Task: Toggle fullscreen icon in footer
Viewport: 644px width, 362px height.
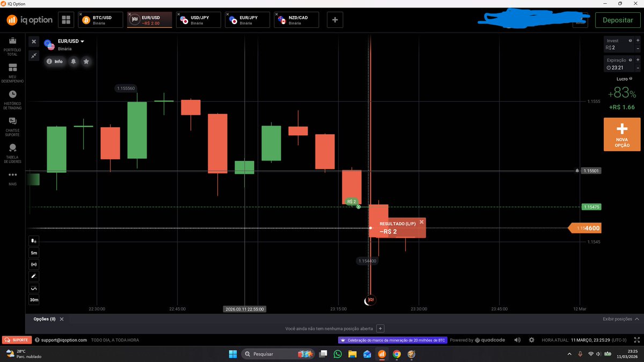Action: click(x=637, y=340)
